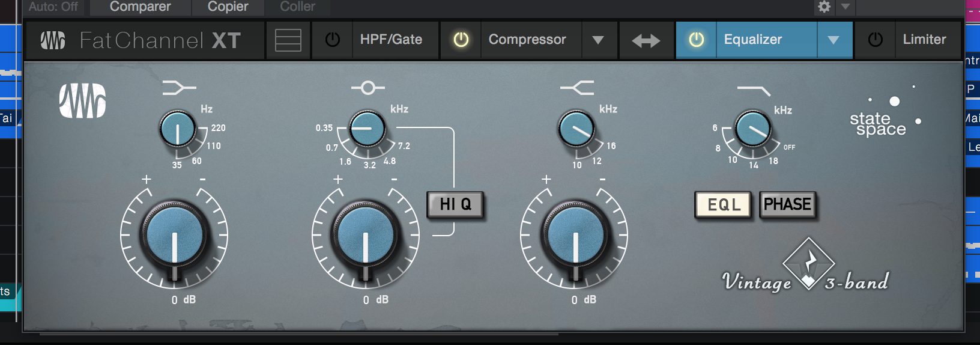
Task: Click the low shelf band icon
Action: [179, 88]
